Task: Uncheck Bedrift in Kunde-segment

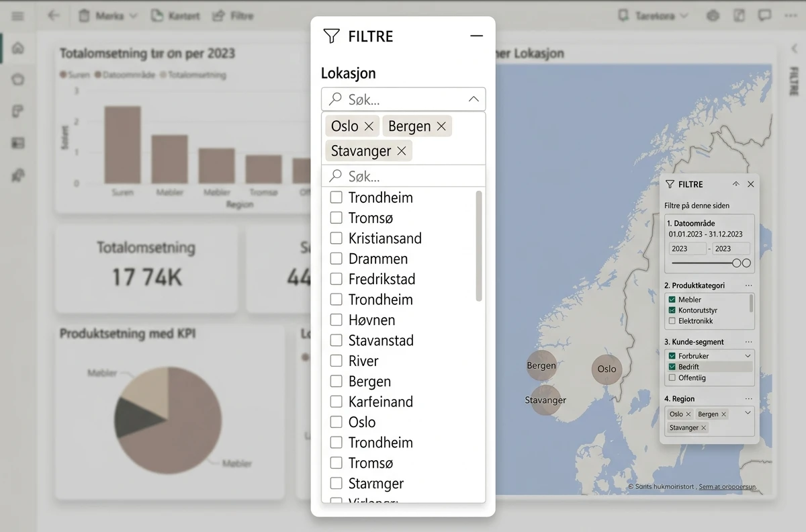Action: (x=672, y=367)
